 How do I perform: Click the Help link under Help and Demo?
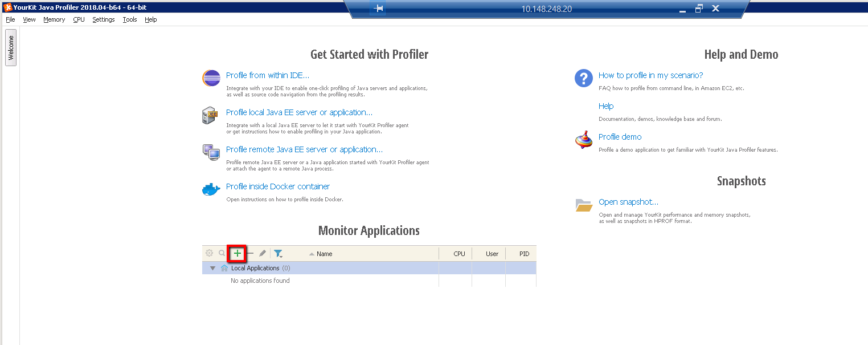pyautogui.click(x=605, y=105)
